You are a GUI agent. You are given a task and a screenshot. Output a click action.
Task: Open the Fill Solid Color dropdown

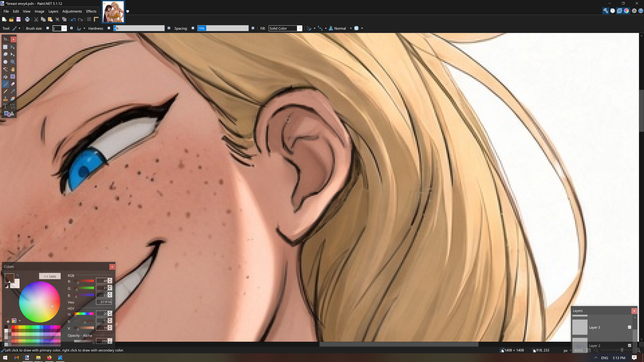click(285, 28)
